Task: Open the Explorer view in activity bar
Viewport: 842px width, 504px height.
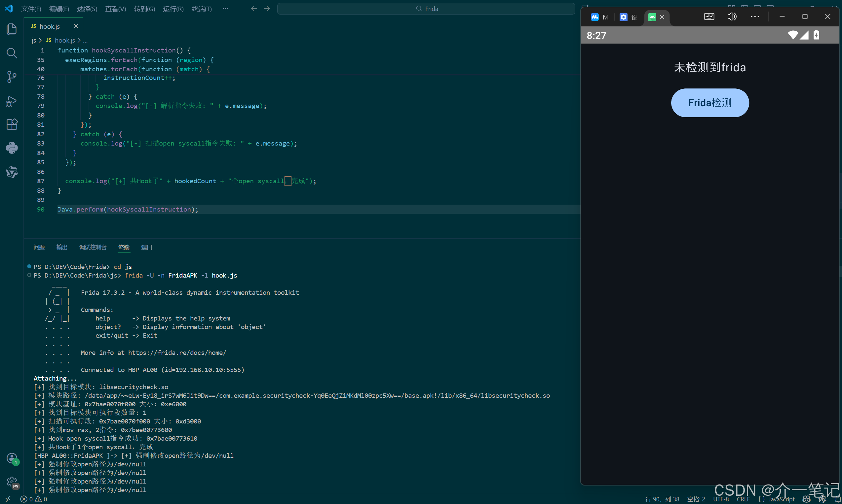Action: [12, 29]
